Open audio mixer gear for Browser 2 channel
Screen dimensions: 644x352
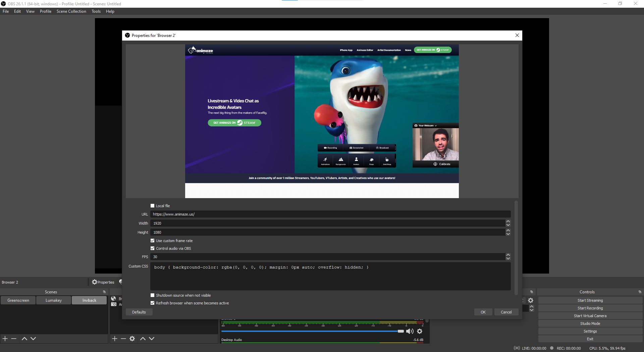point(420,331)
